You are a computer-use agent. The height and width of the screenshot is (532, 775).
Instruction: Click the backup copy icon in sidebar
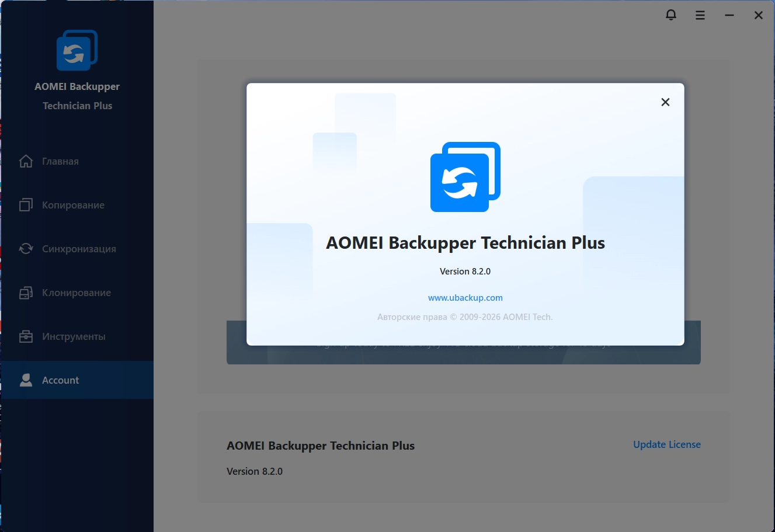click(x=26, y=205)
